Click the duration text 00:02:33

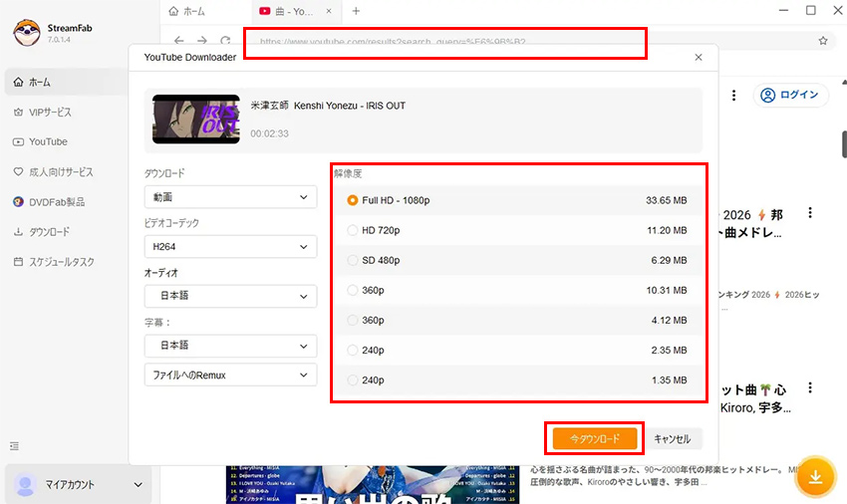click(269, 133)
